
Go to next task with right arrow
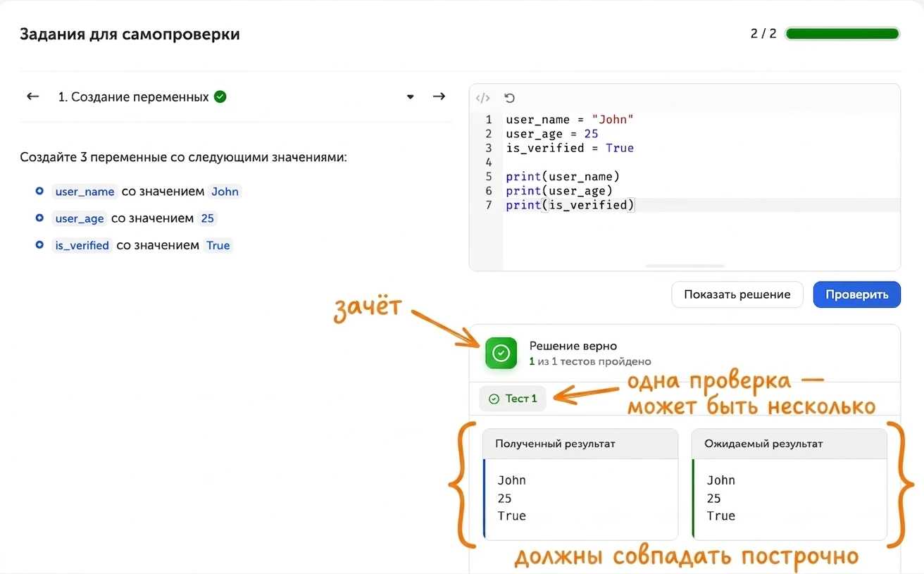point(439,96)
